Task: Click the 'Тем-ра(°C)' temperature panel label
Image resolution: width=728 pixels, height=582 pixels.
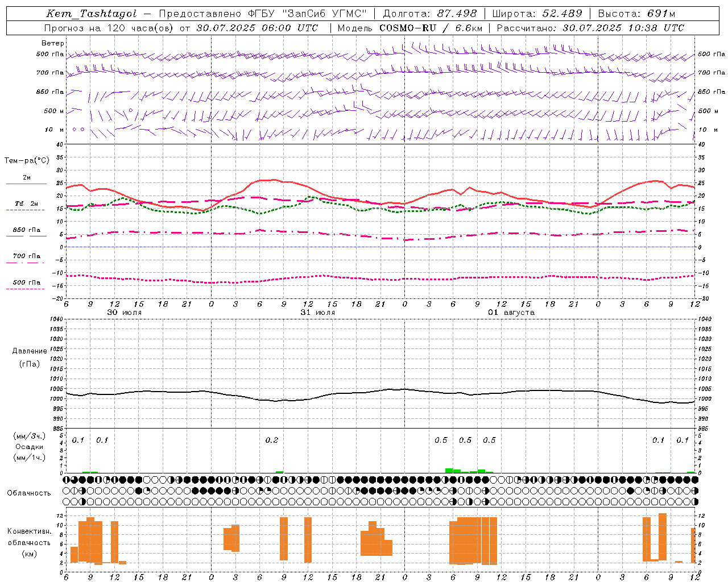Action: [x=27, y=161]
